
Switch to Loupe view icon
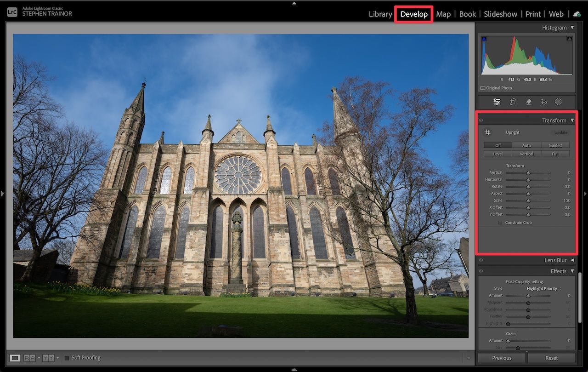(15, 358)
